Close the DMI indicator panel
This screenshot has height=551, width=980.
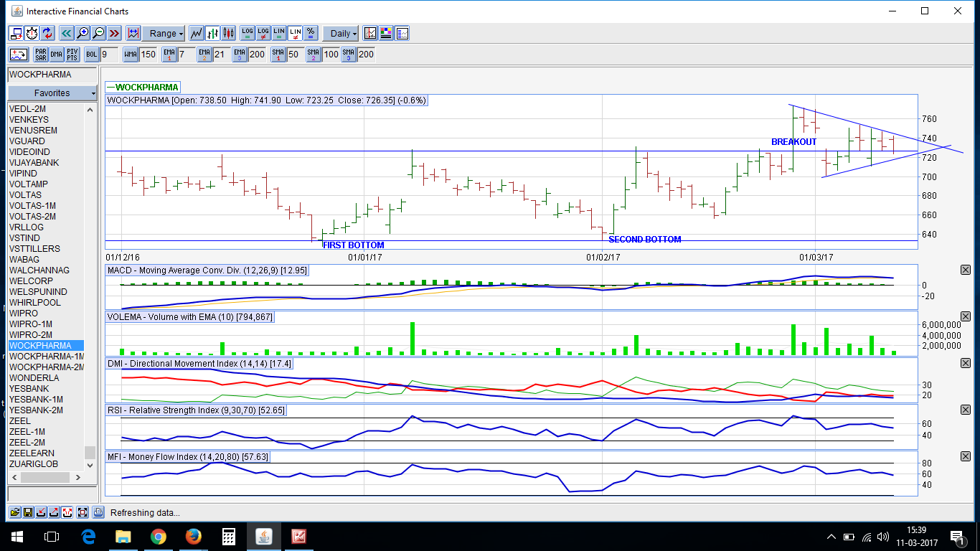click(x=965, y=363)
